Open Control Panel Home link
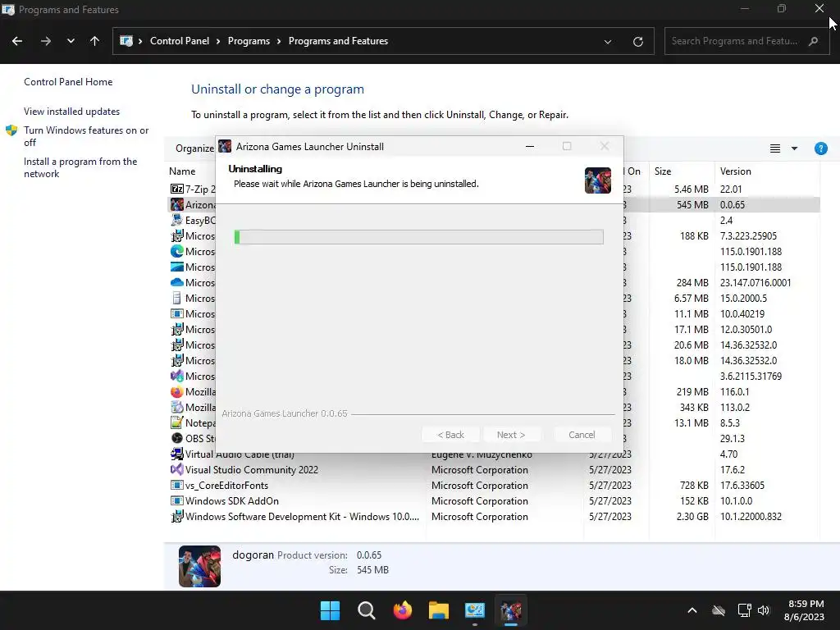840x630 pixels. tap(68, 82)
